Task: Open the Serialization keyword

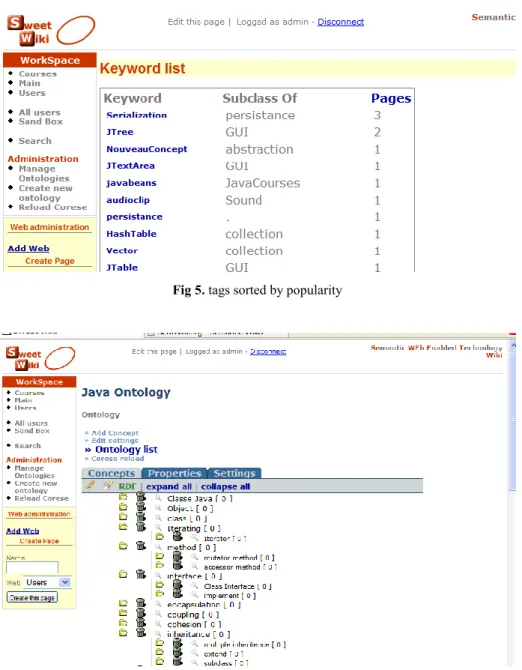Action: coord(137,115)
